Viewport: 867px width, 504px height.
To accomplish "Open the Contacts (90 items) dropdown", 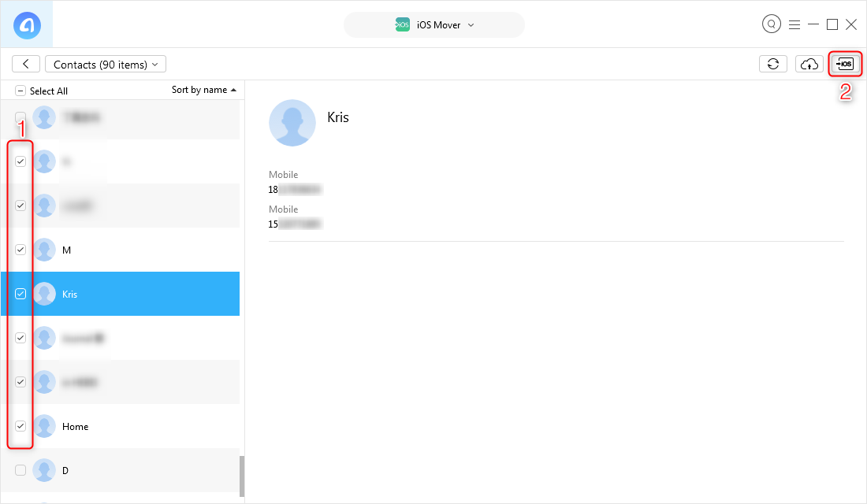I will coord(106,64).
